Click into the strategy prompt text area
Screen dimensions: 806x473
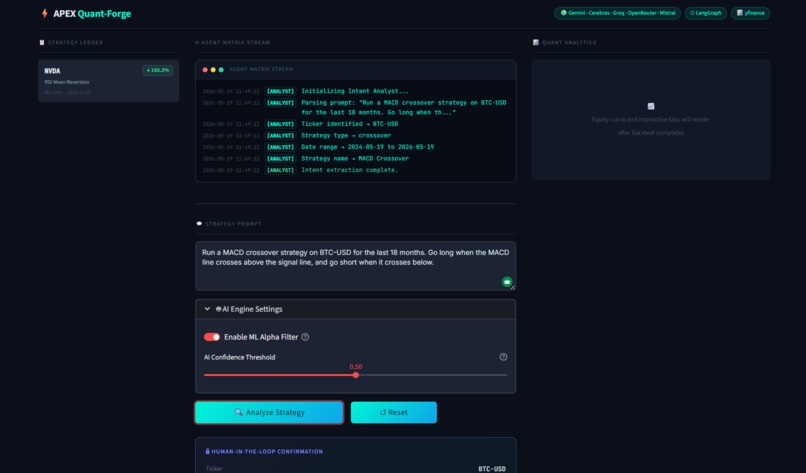coord(355,266)
